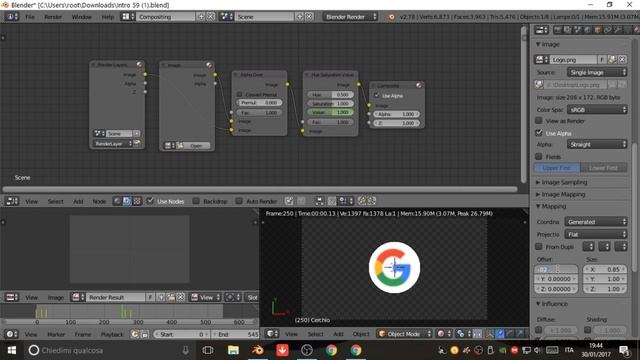Image resolution: width=640 pixels, height=360 pixels.
Task: Unlink Logo.png image with X icon
Action: click(622, 60)
